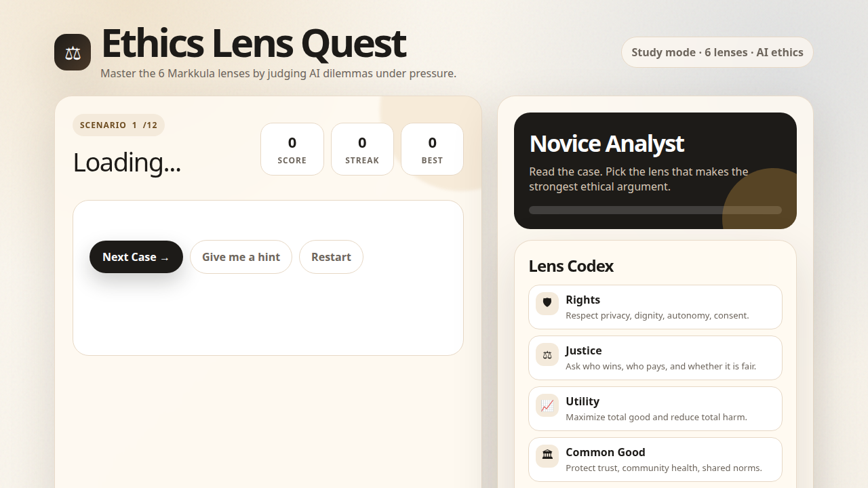
Task: Select the Common Good lens title
Action: [x=606, y=452]
